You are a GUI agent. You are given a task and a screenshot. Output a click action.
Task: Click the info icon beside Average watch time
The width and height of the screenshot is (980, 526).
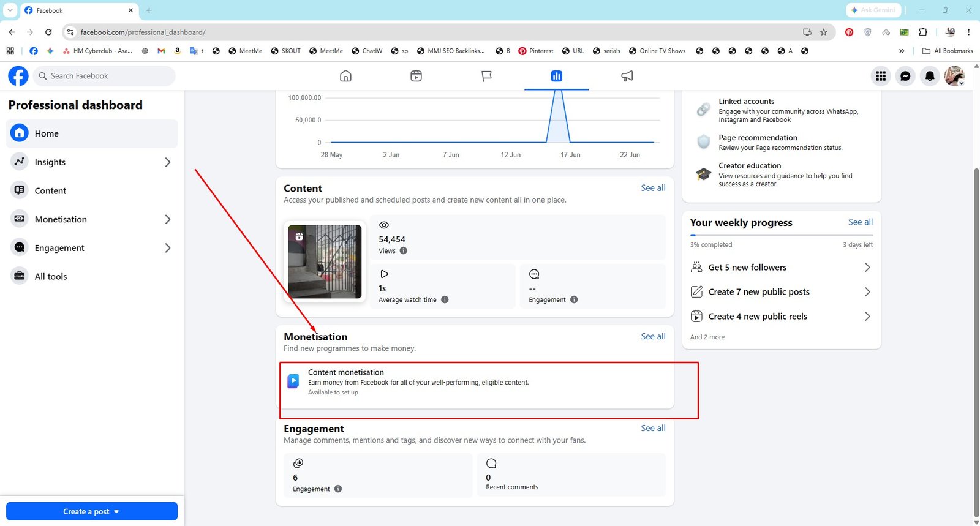click(445, 299)
